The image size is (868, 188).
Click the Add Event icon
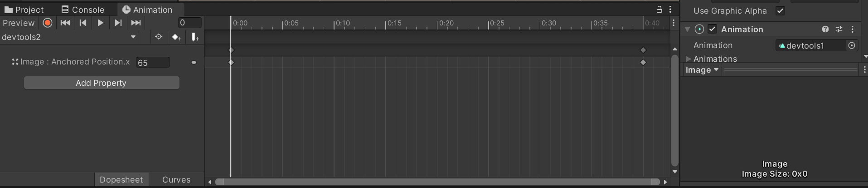195,37
